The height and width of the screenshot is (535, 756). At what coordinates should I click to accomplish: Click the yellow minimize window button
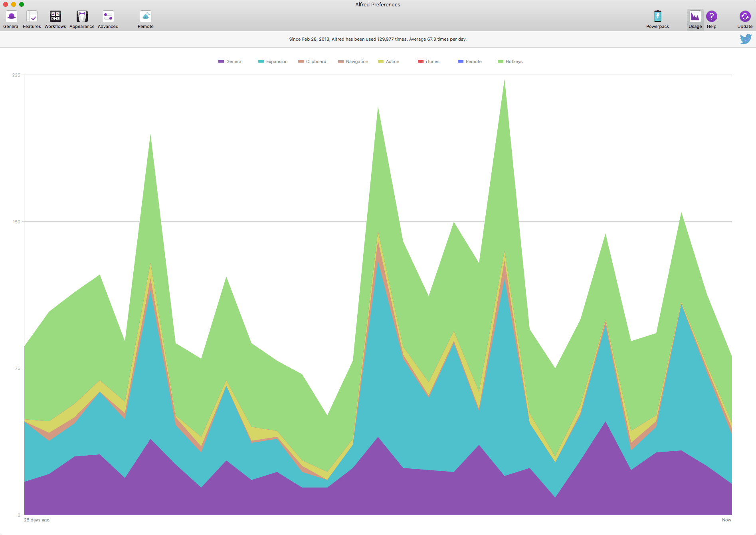click(14, 4)
